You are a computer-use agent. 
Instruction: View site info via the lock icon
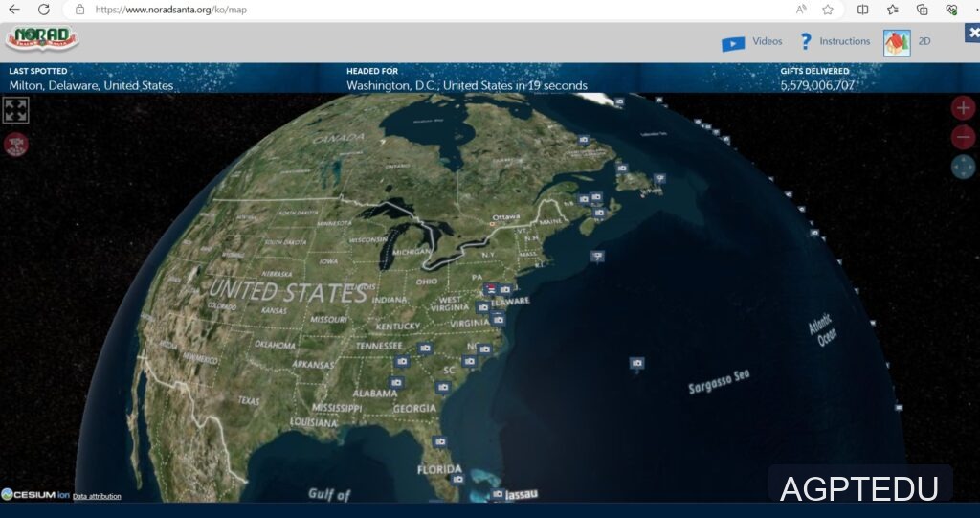pos(79,10)
